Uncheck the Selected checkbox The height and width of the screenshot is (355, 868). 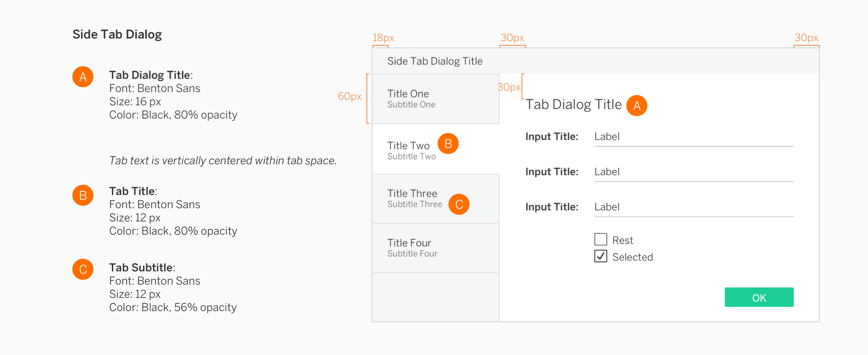click(x=600, y=256)
